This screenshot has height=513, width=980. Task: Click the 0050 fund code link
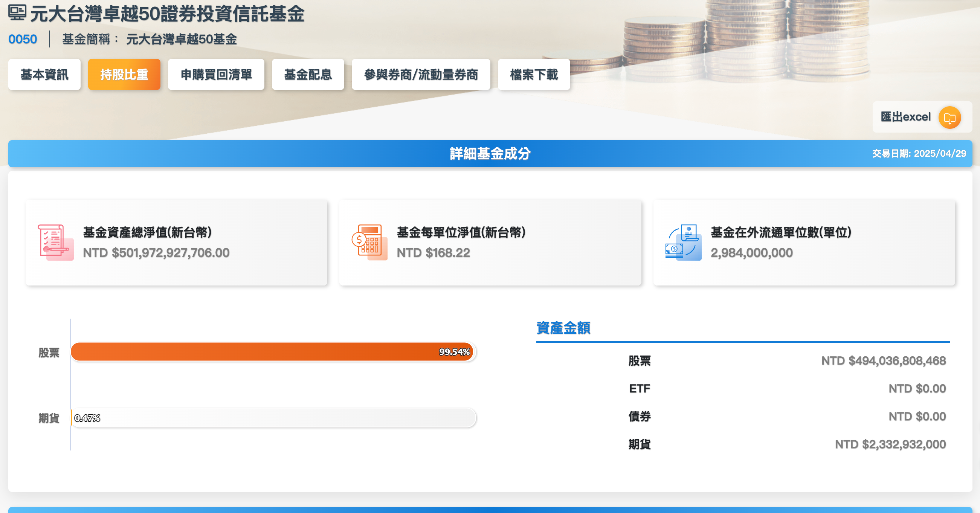23,38
